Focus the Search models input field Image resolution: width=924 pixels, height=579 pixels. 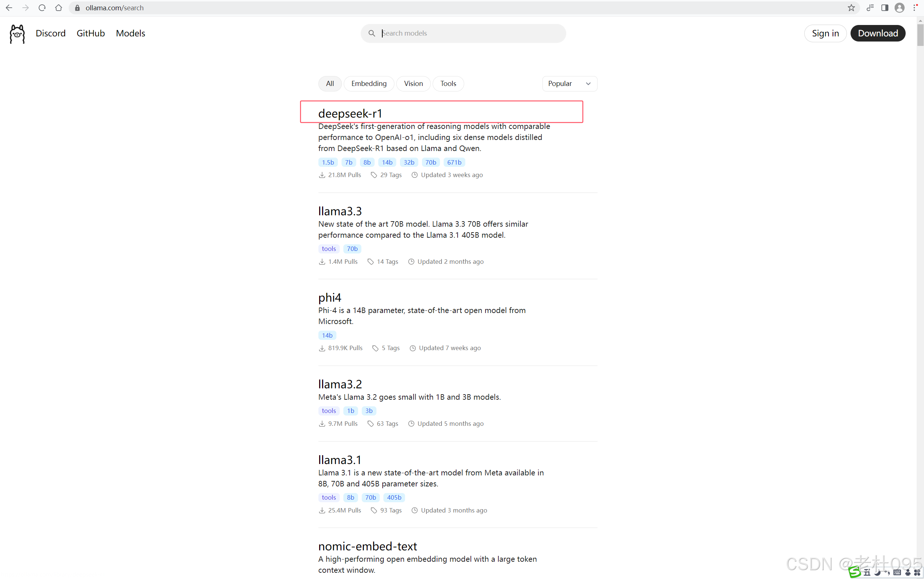click(471, 33)
